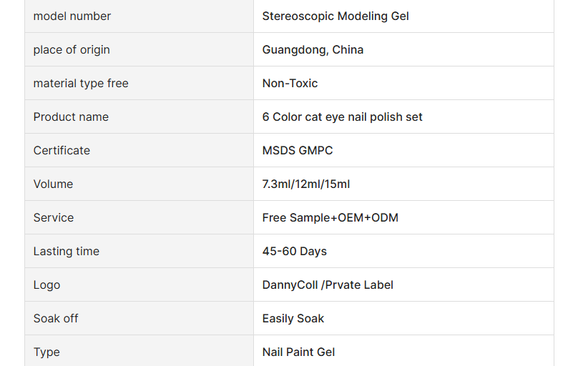The image size is (588, 366).
Task: Click the "place of origin" label
Action: [72, 49]
